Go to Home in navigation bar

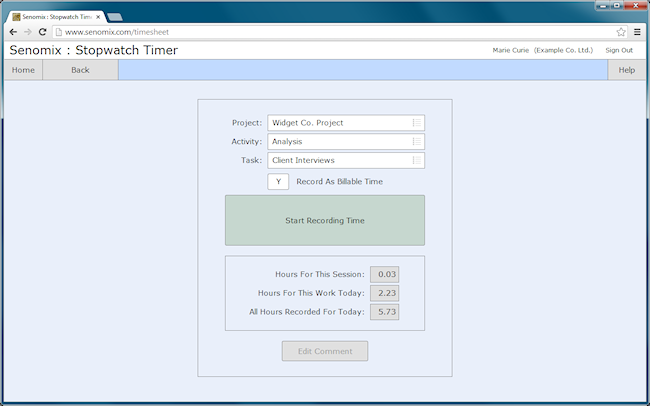23,70
